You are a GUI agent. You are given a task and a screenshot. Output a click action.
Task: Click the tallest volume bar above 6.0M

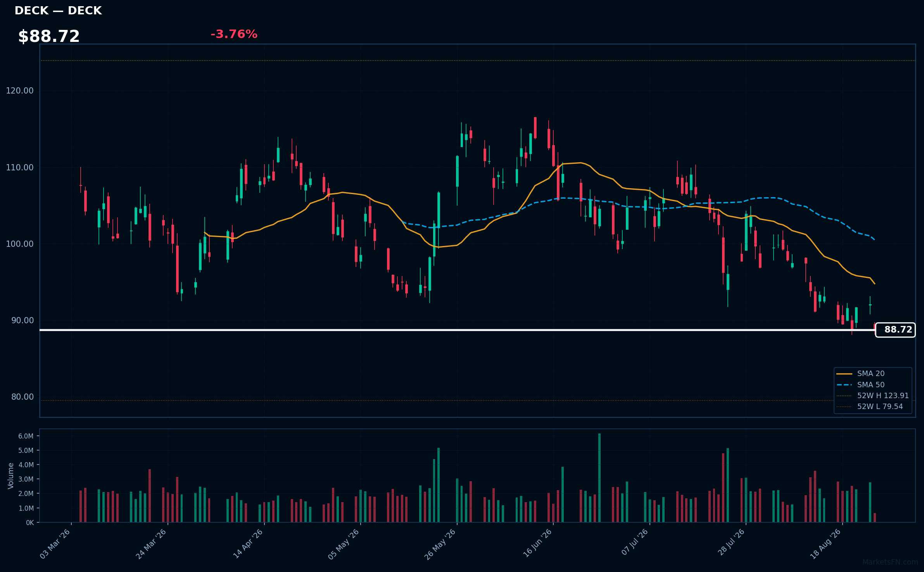(x=599, y=478)
